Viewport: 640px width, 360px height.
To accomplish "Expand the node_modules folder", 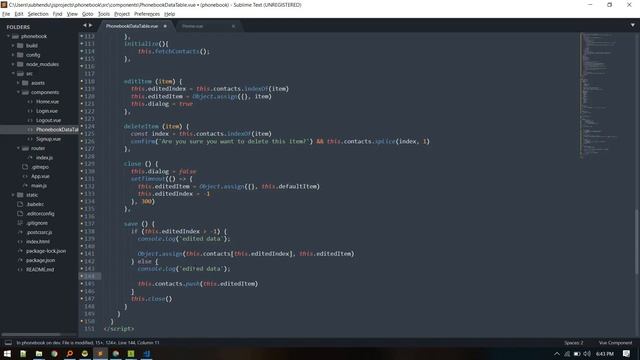I will (13, 64).
